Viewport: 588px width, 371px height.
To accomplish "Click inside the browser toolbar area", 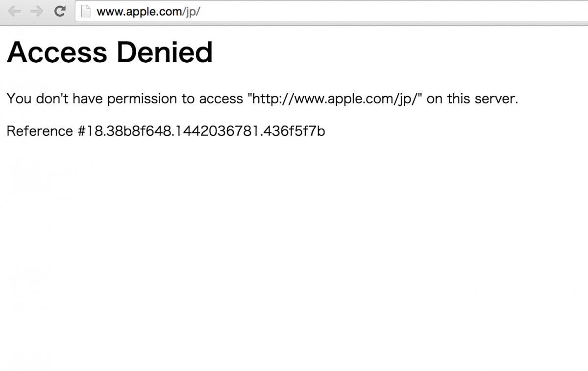I will click(294, 11).
